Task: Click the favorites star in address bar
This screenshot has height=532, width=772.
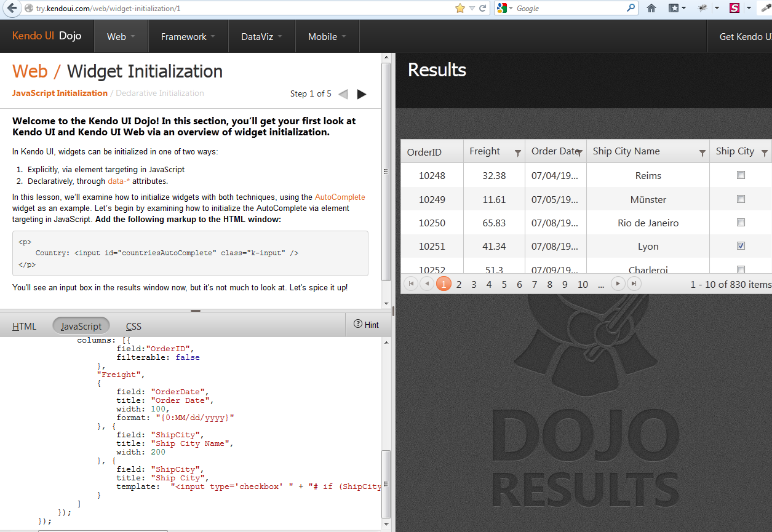Action: (460, 9)
